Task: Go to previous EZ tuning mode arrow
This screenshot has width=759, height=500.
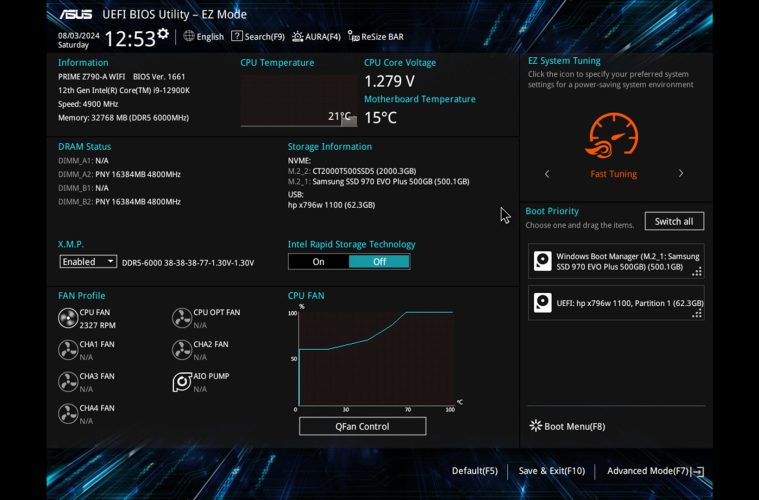Action: point(547,174)
